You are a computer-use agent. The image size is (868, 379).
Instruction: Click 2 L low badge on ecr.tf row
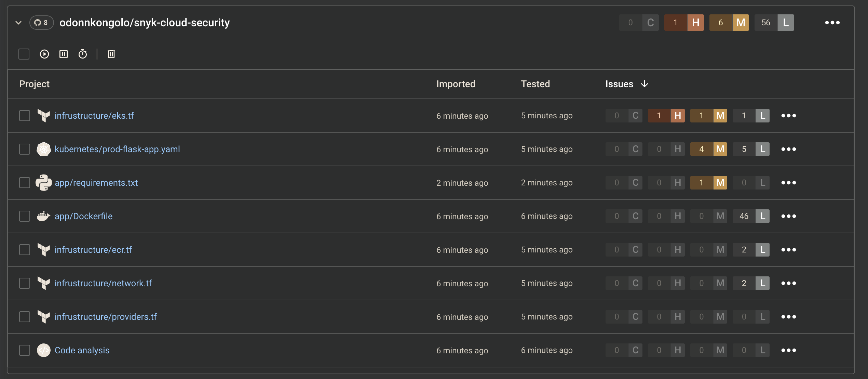click(751, 250)
